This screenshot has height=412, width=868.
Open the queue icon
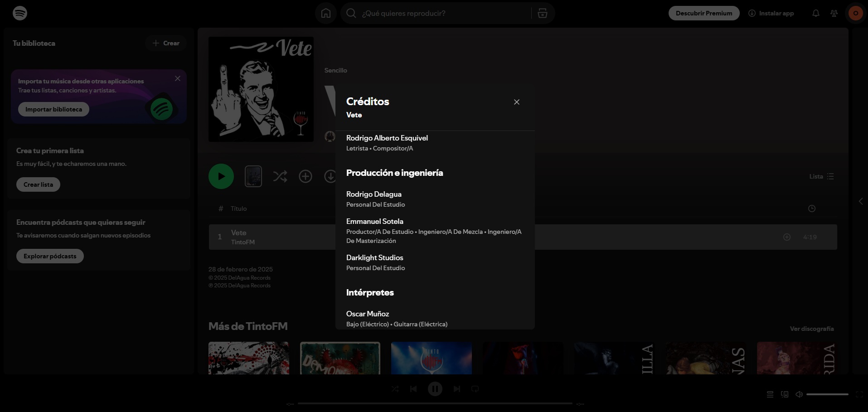click(770, 394)
